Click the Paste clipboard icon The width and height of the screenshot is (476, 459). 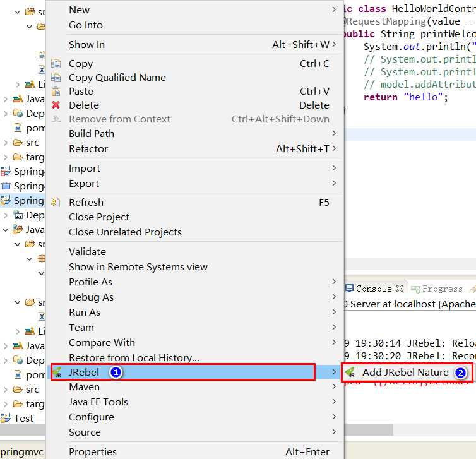click(x=56, y=92)
